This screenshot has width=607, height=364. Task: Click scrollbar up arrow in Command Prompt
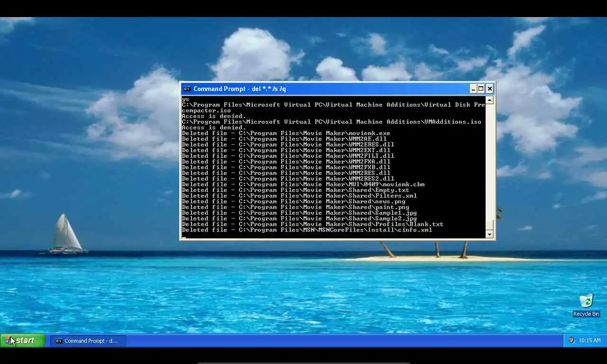click(x=489, y=100)
